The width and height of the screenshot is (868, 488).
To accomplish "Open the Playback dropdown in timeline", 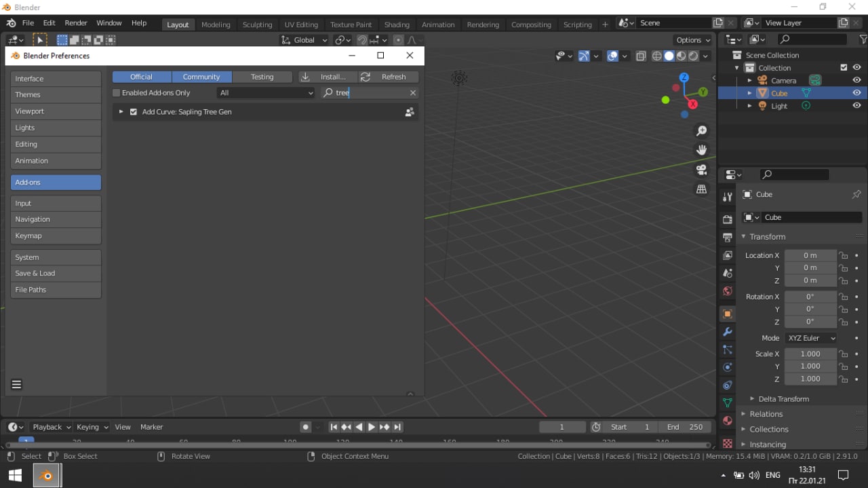I will click(51, 427).
